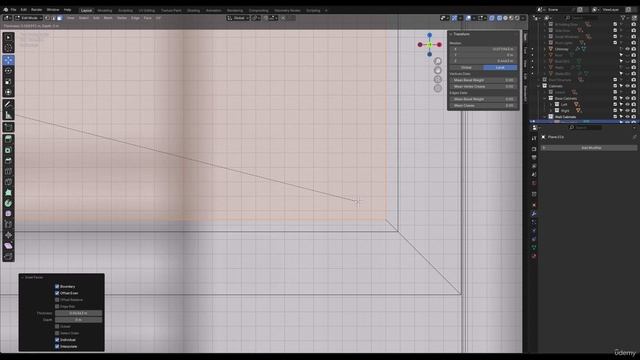
Task: Toggle the Boundary checkbox
Action: coord(57,287)
